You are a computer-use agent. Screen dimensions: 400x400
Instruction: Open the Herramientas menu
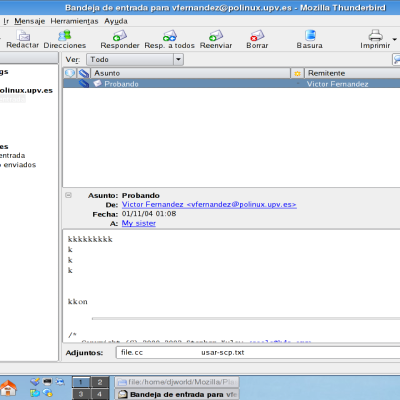coord(74,21)
